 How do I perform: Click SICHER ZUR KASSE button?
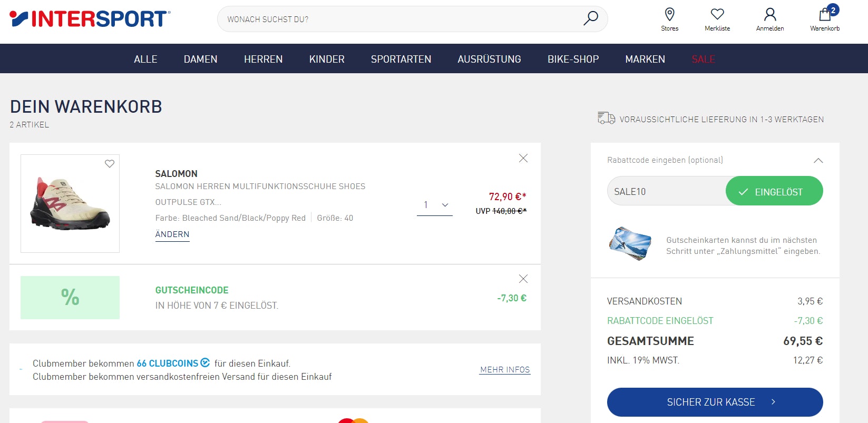[x=715, y=402]
